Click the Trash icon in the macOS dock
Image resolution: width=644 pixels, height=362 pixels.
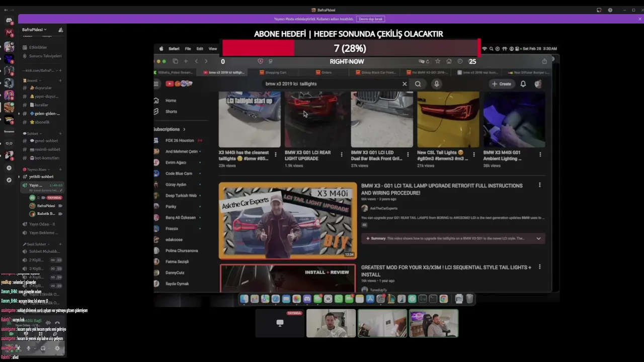(x=469, y=299)
